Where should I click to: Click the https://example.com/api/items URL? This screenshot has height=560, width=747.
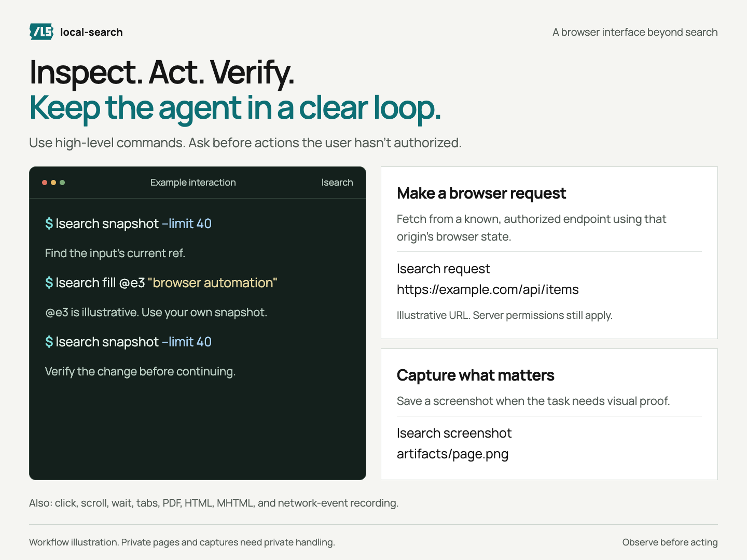488,289
